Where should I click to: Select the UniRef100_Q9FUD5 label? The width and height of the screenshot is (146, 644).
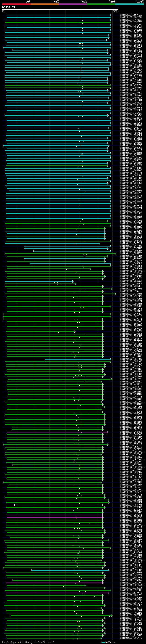(x=131, y=175)
